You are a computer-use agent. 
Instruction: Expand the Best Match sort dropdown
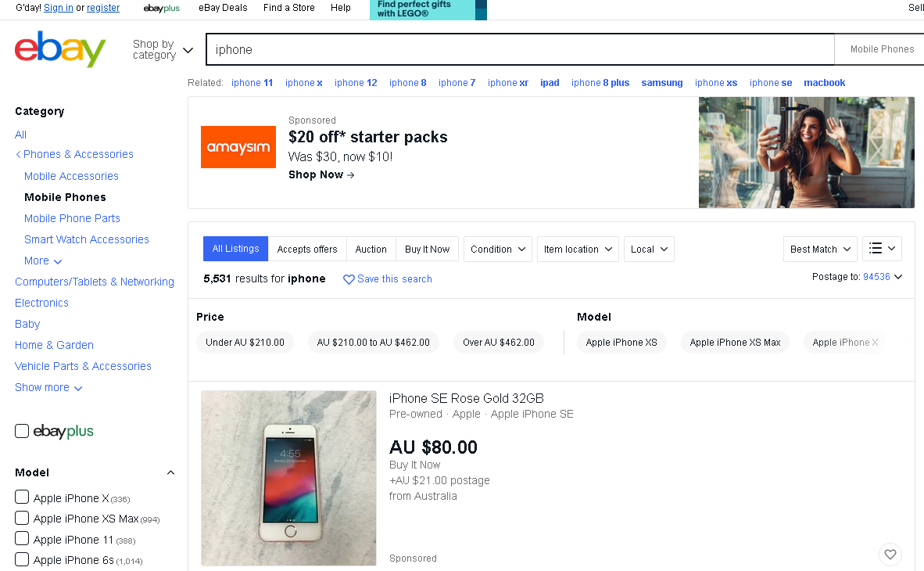coord(820,249)
